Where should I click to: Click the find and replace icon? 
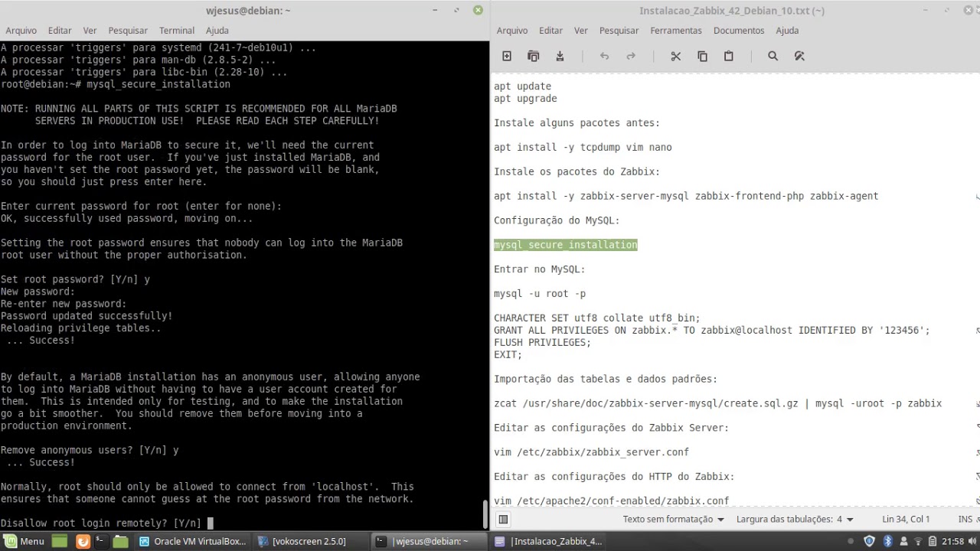pyautogui.click(x=799, y=56)
